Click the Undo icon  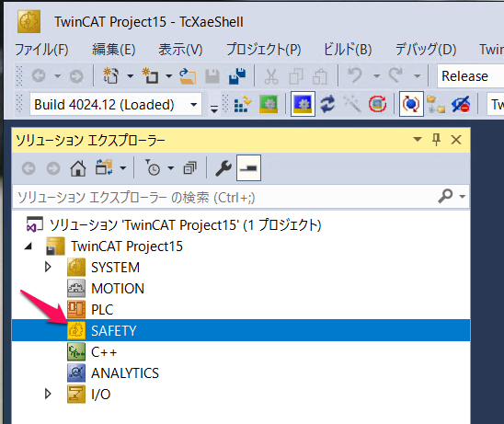pos(355,75)
